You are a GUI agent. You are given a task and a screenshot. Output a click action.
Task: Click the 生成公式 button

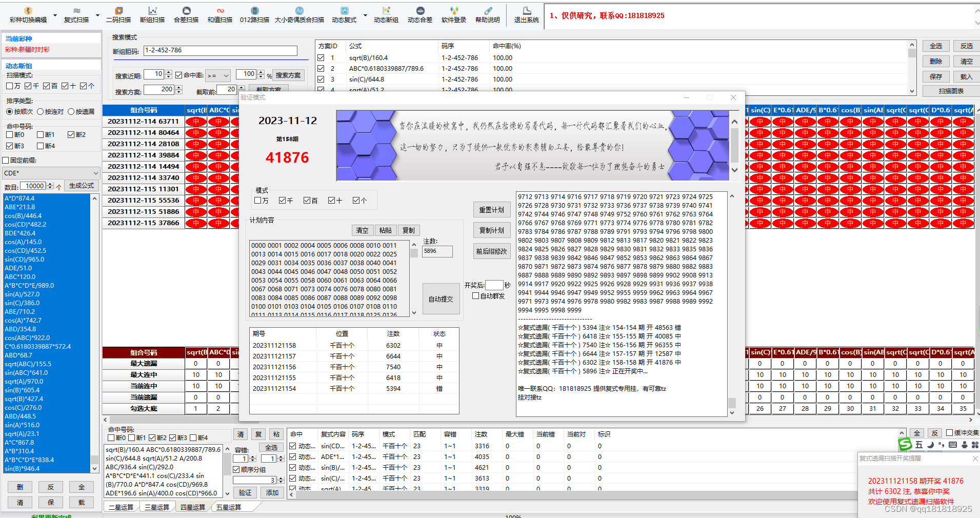82,186
